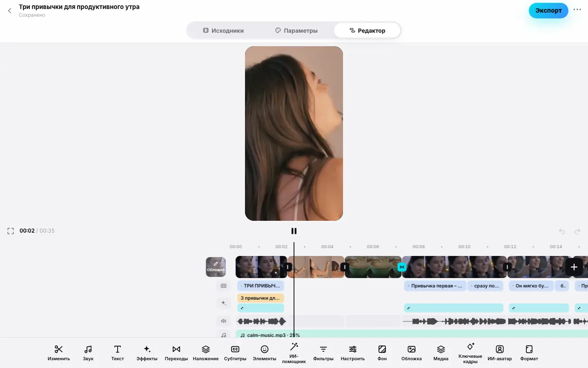Add a new clip with plus button

point(574,267)
